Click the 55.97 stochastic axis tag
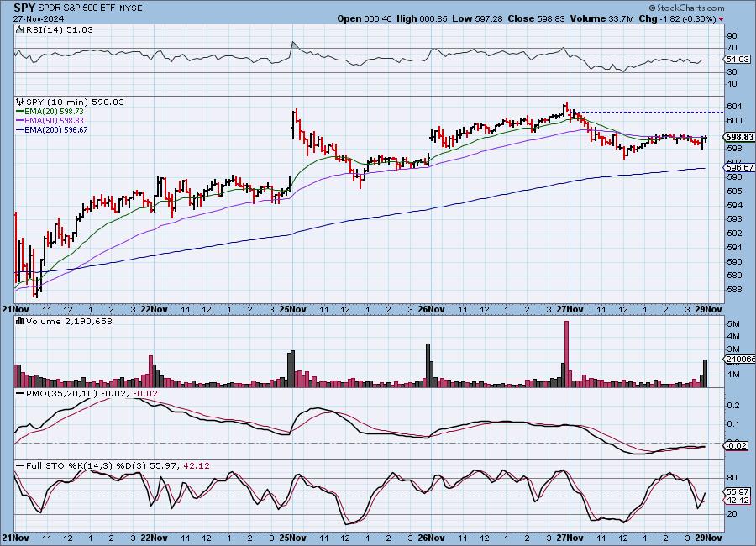Viewport: 756px width, 546px height. [738, 492]
